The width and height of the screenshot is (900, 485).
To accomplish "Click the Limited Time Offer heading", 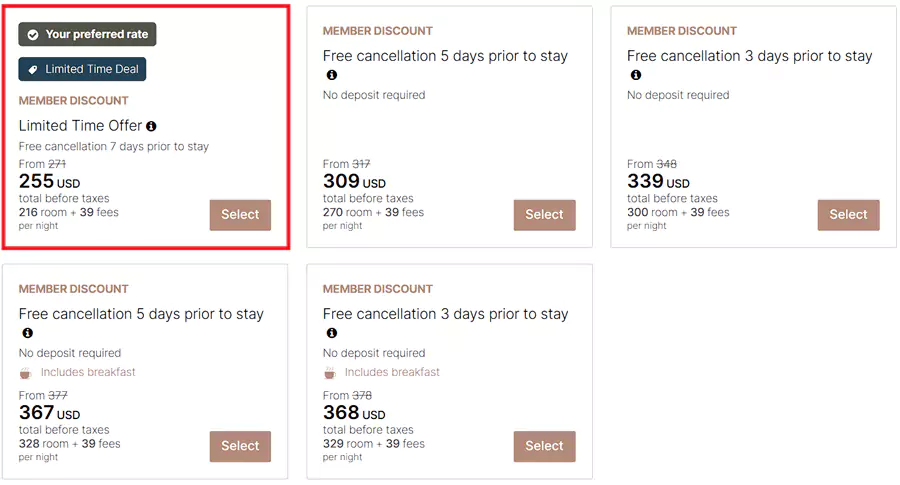I will coord(80,127).
